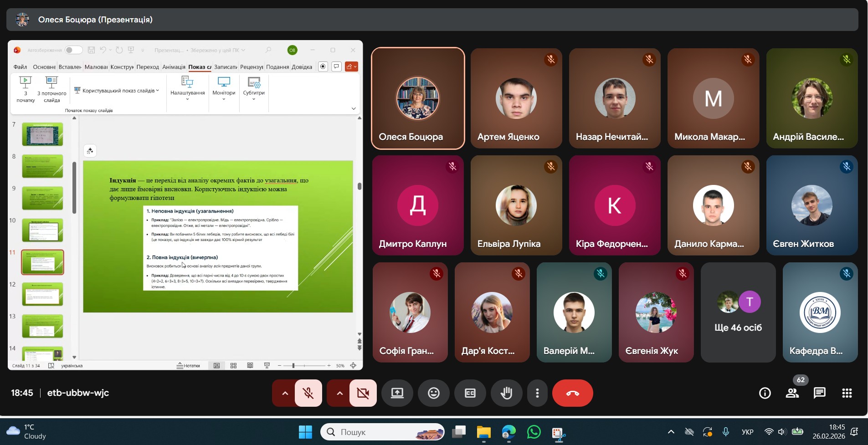Turn on captions in meeting toolbar
The image size is (868, 445).
[x=470, y=393]
